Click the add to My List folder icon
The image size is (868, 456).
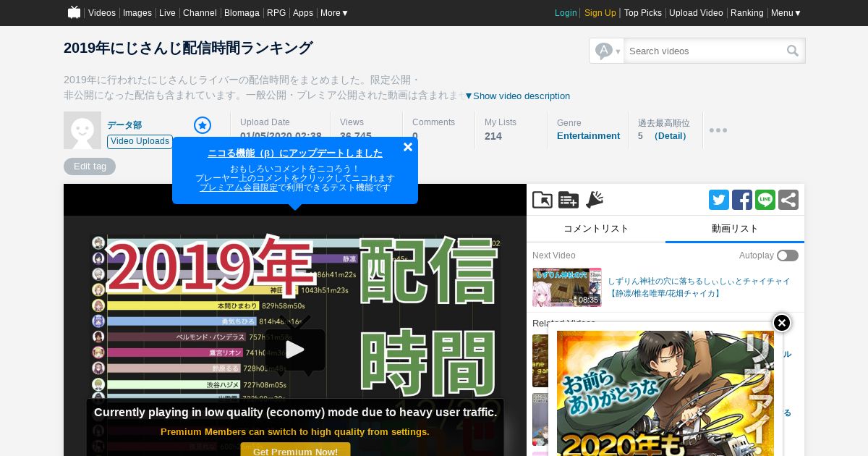542,200
